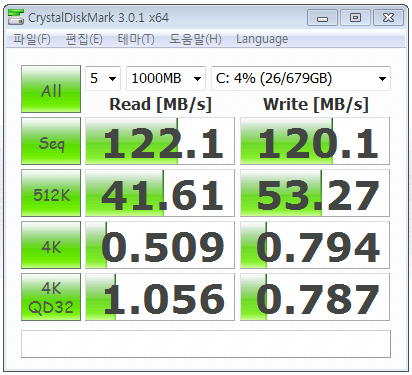This screenshot has width=412, height=375.
Task: Open the drive selector showing C: 4%
Action: (301, 79)
